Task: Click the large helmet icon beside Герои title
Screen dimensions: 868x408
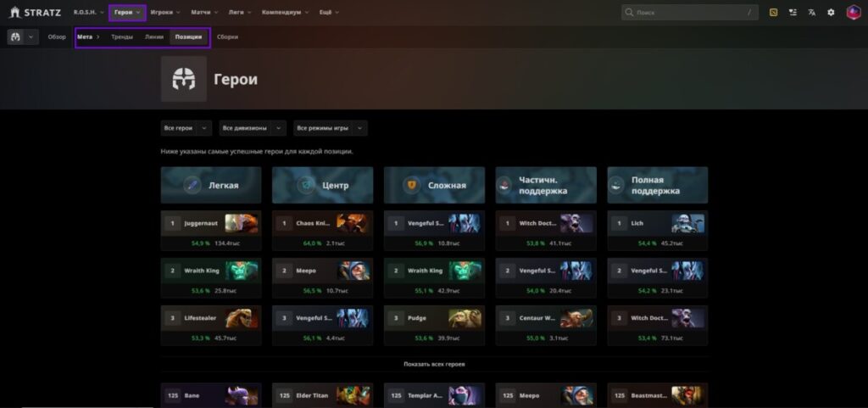Action: click(x=184, y=80)
